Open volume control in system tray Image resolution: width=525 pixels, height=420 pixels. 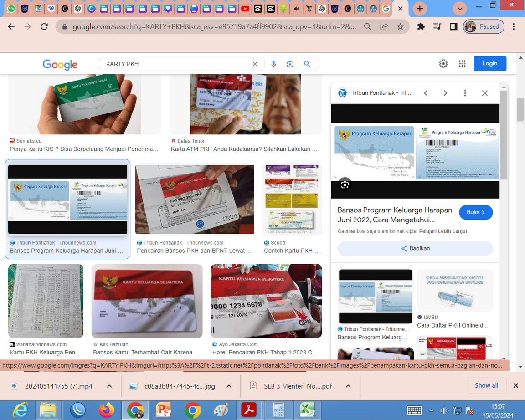[x=445, y=410]
